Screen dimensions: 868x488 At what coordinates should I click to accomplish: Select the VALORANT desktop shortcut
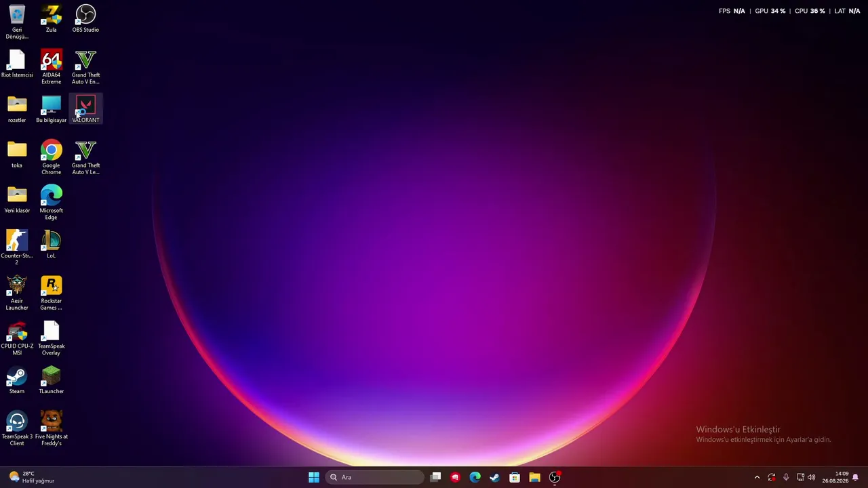pyautogui.click(x=85, y=109)
